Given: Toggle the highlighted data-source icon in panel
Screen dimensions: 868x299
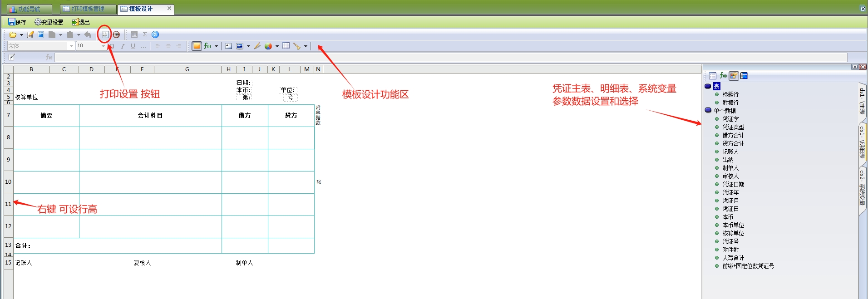Looking at the screenshot, I should [x=734, y=76].
